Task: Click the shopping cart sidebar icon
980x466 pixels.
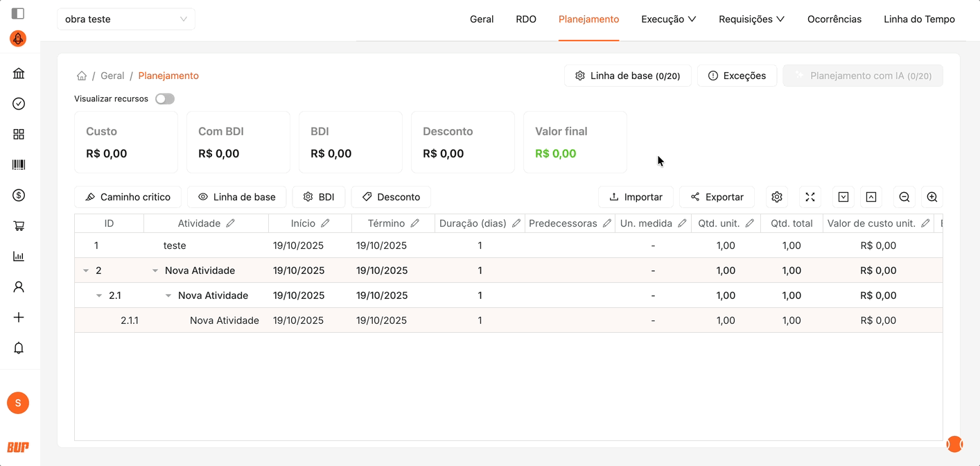Action: 19,226
